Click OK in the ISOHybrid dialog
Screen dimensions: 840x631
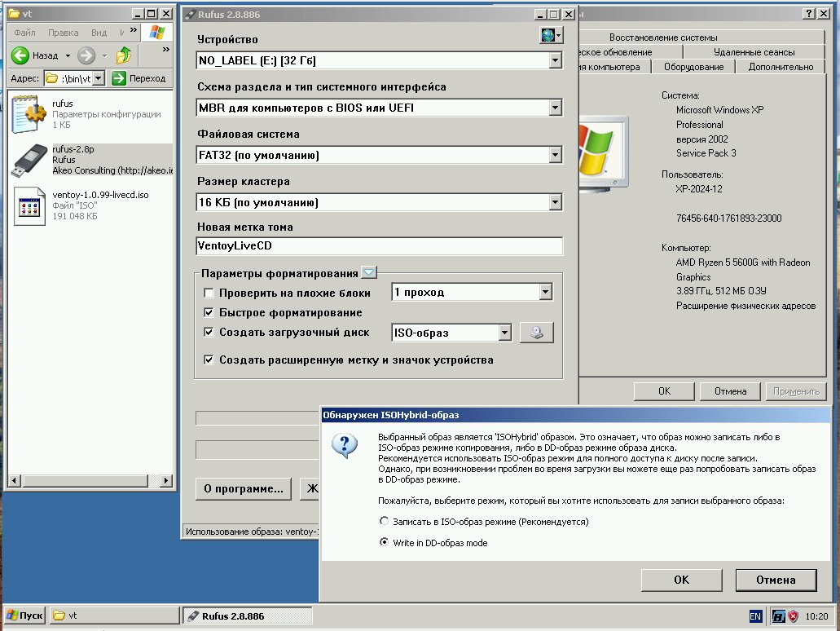pos(681,580)
